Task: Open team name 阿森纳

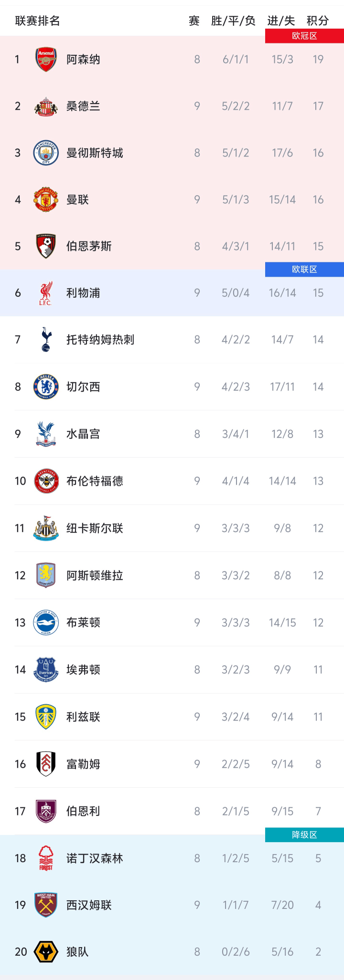Action: pyautogui.click(x=83, y=60)
